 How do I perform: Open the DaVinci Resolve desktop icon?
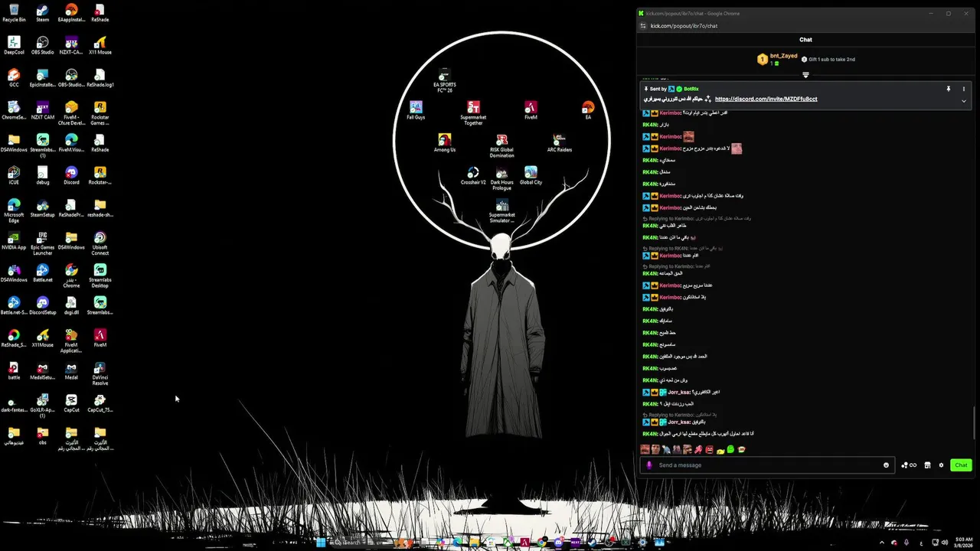click(100, 373)
